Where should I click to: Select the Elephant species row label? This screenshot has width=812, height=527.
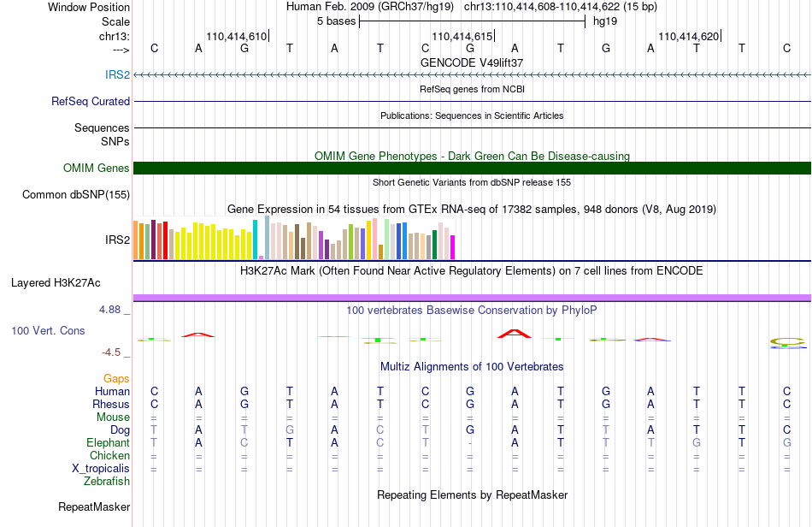click(108, 442)
